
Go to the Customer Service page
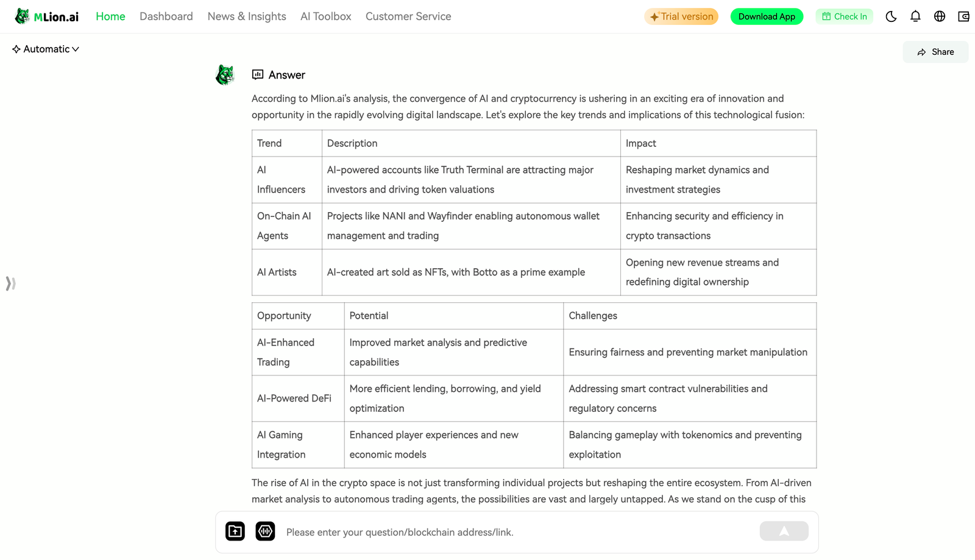408,16
